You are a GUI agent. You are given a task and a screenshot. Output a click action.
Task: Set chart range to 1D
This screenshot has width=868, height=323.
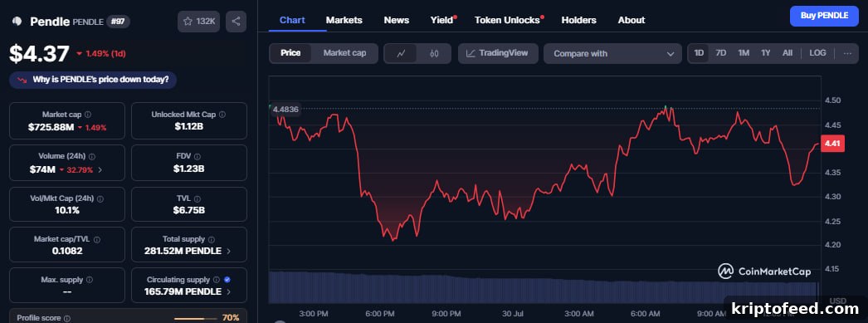(x=700, y=53)
